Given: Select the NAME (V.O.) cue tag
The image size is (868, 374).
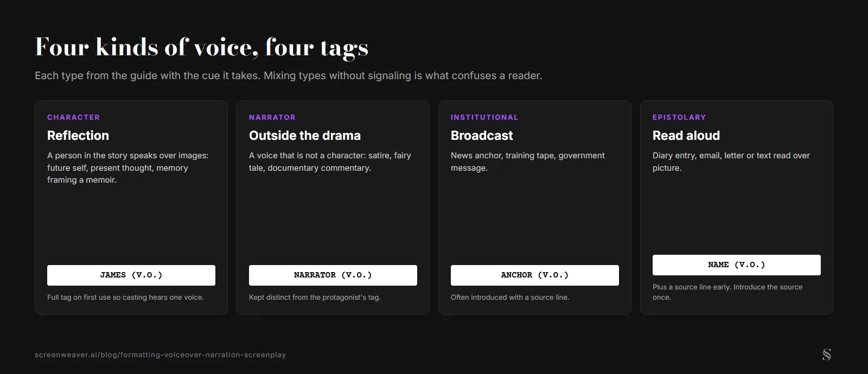Looking at the screenshot, I should (x=737, y=265).
